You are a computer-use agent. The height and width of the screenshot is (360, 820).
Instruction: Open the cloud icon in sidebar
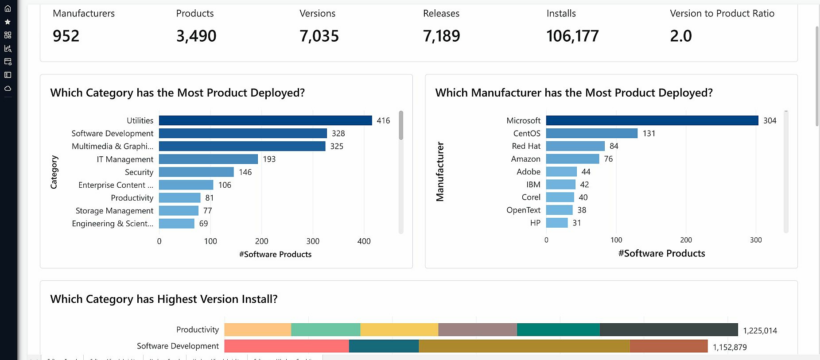(7, 88)
